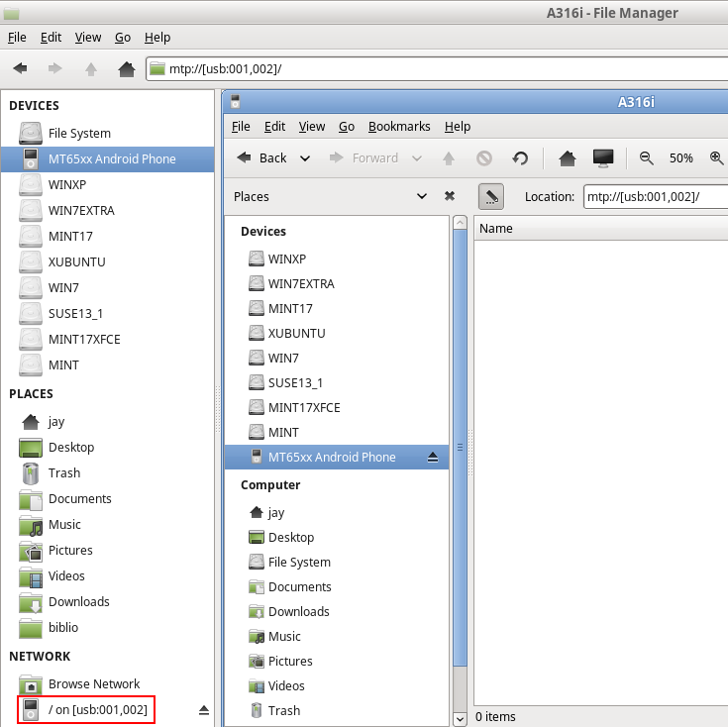This screenshot has height=727, width=728.
Task: Eject MT65xx Android Phone in Places sidebar
Action: [433, 458]
